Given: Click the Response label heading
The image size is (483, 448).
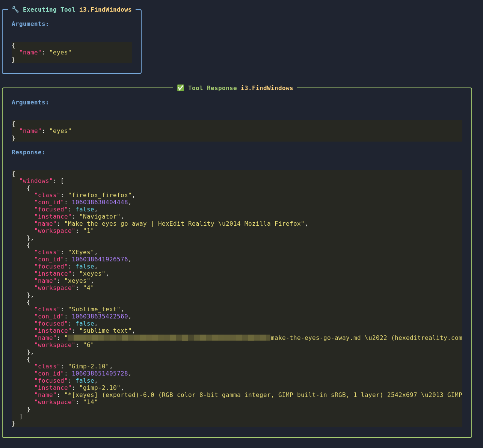Looking at the screenshot, I should 28,152.
